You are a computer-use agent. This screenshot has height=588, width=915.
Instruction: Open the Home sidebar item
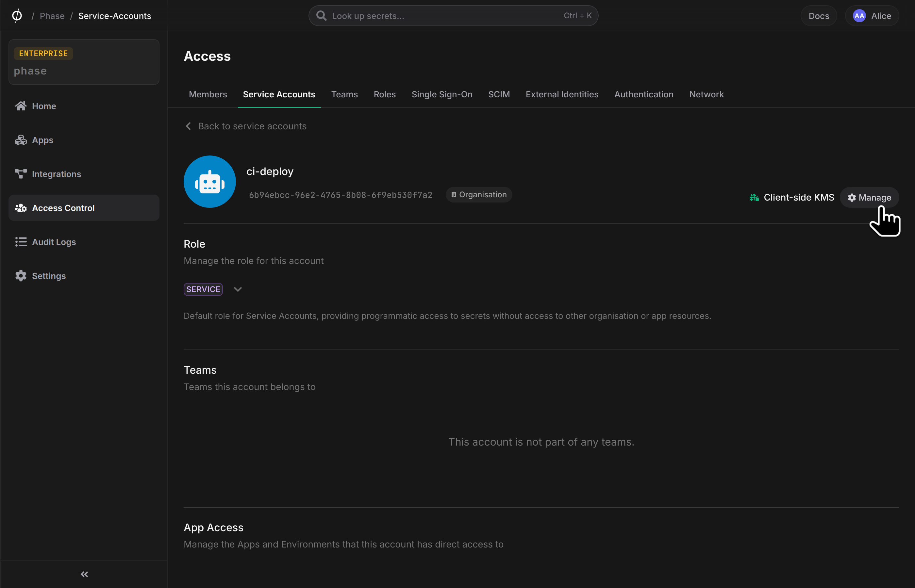coord(84,106)
